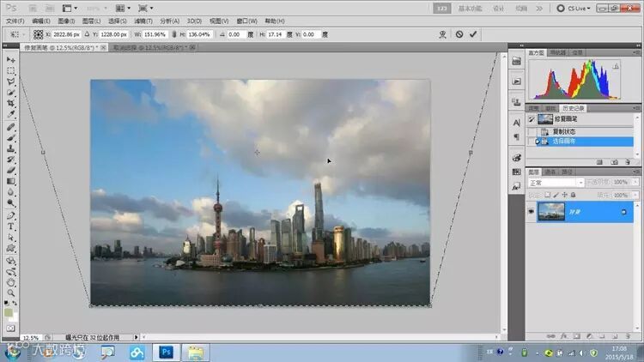Select the Polygonal Lasso tool

tap(10, 81)
